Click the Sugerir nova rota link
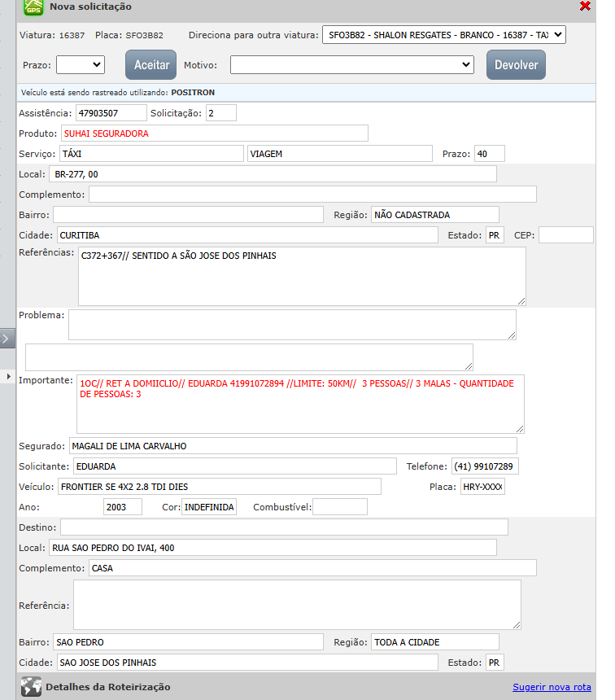This screenshot has width=615, height=700. 552,687
